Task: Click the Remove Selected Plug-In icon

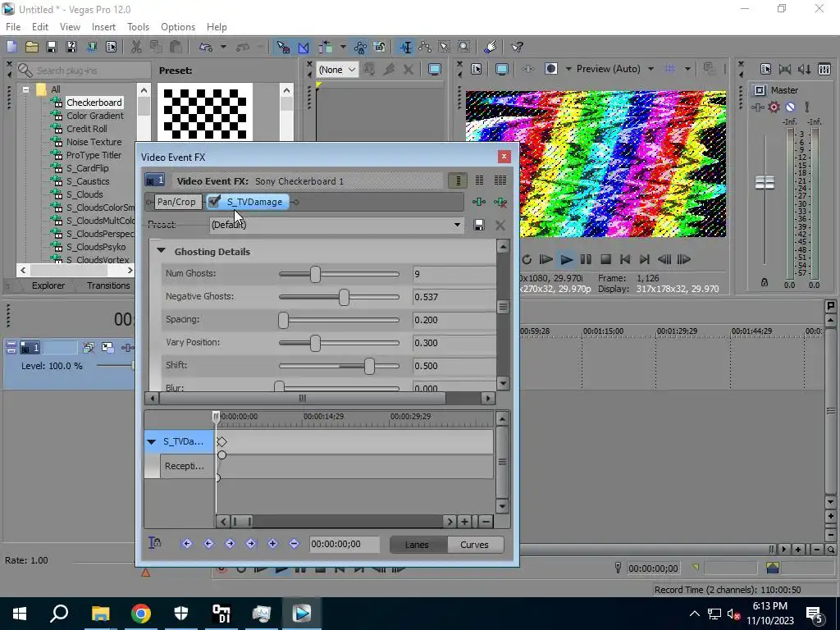Action: [x=500, y=202]
